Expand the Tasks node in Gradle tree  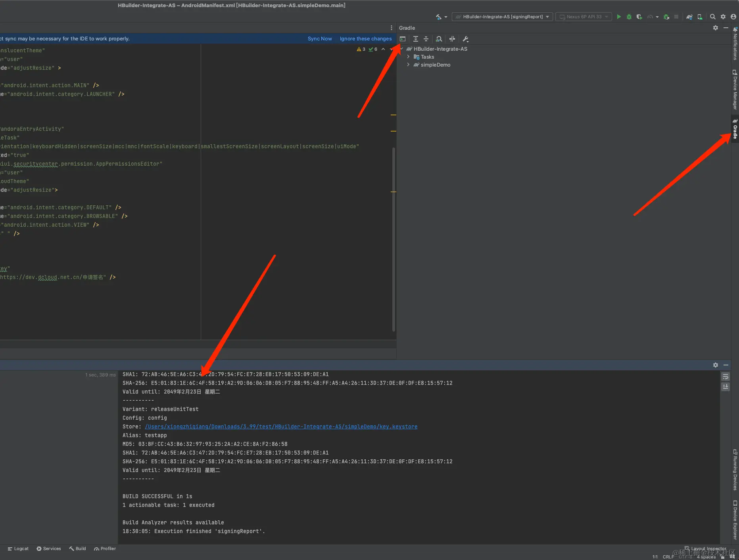point(408,57)
